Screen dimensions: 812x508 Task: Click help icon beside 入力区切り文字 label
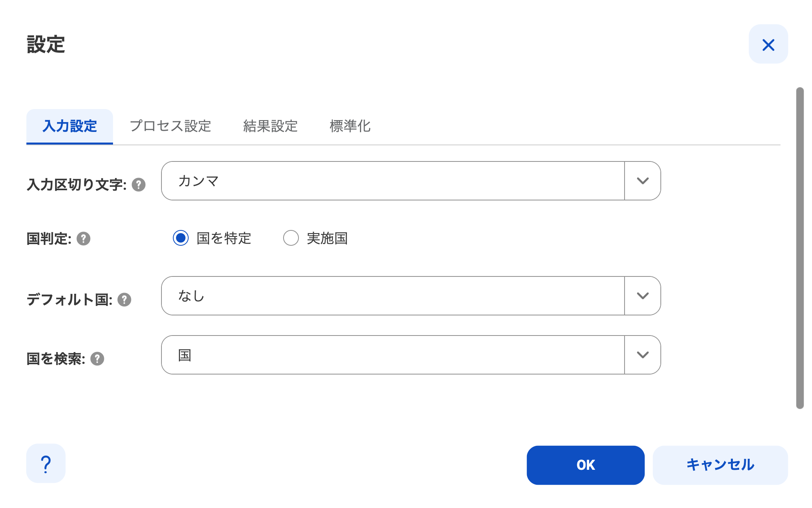(x=138, y=185)
